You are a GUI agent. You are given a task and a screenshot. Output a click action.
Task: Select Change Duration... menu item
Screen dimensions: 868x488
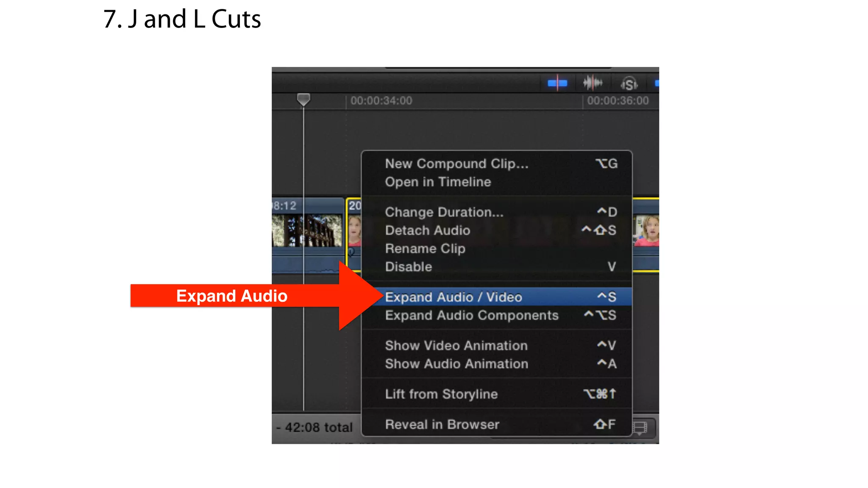[x=497, y=212]
